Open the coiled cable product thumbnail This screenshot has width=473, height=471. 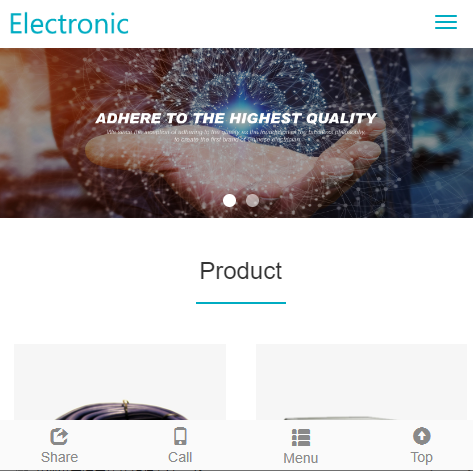click(x=120, y=382)
